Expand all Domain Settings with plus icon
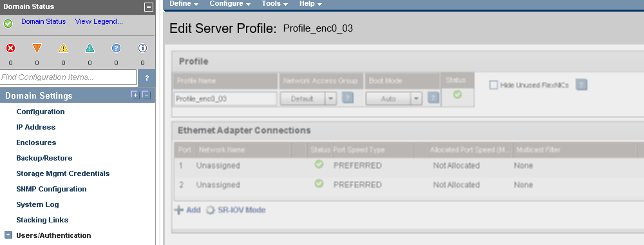Viewport: 644px width, 245px height. tap(135, 95)
